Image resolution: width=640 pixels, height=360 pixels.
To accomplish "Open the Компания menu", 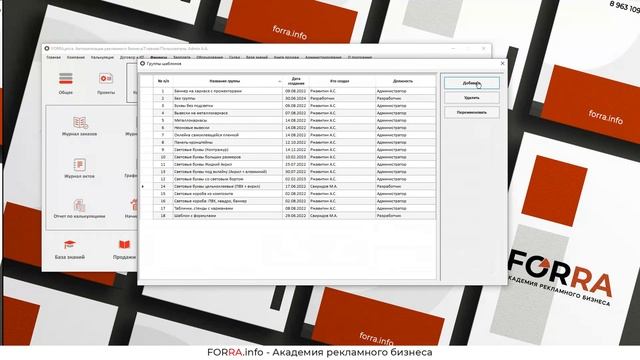I will pos(76,58).
